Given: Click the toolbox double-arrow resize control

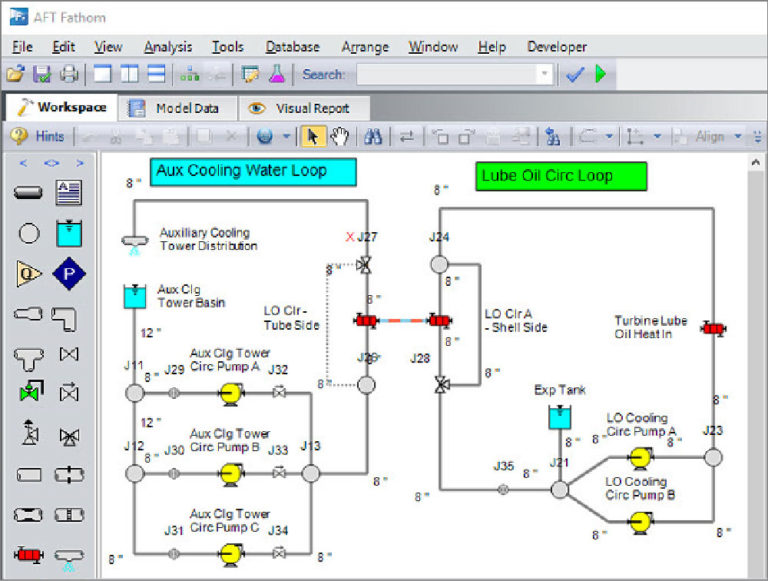Looking at the screenshot, I should point(51,163).
